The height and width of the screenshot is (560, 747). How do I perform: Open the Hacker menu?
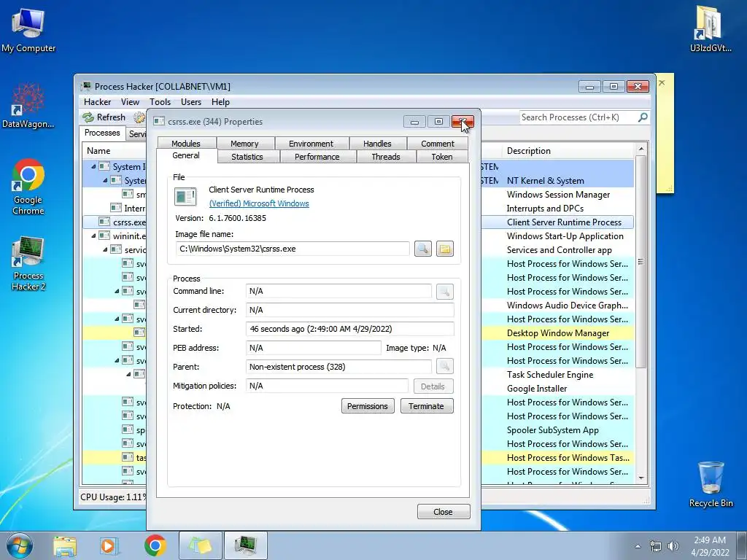pos(97,102)
